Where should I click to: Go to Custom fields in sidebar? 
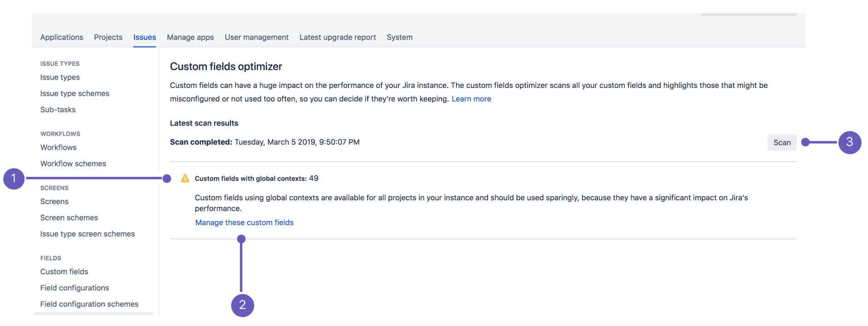coord(64,272)
